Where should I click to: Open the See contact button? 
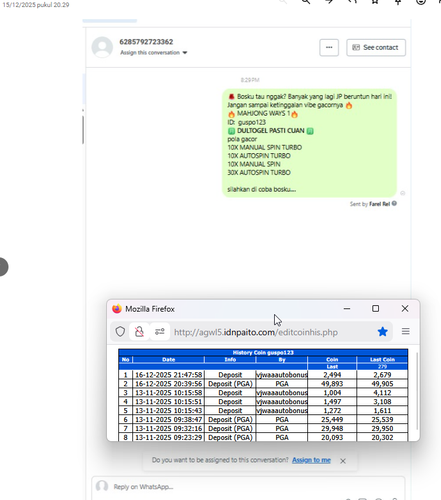click(x=376, y=47)
